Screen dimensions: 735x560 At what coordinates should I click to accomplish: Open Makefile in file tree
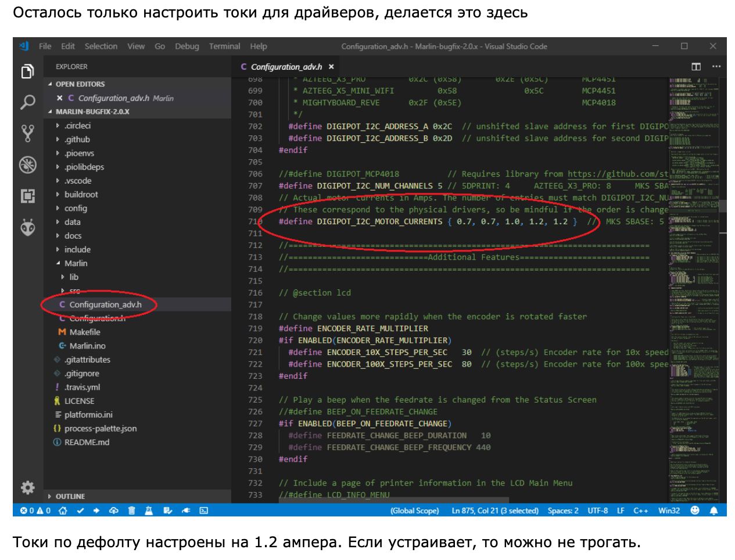click(85, 332)
